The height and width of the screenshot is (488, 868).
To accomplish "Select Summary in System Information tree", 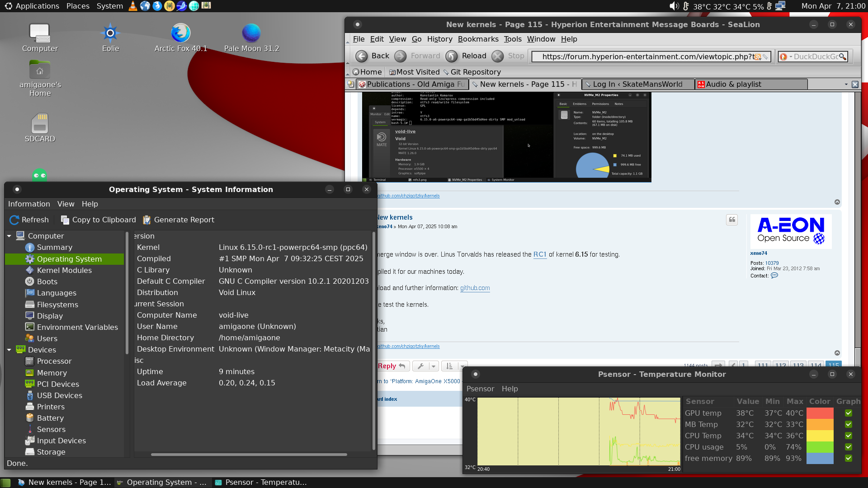I will coord(54,247).
